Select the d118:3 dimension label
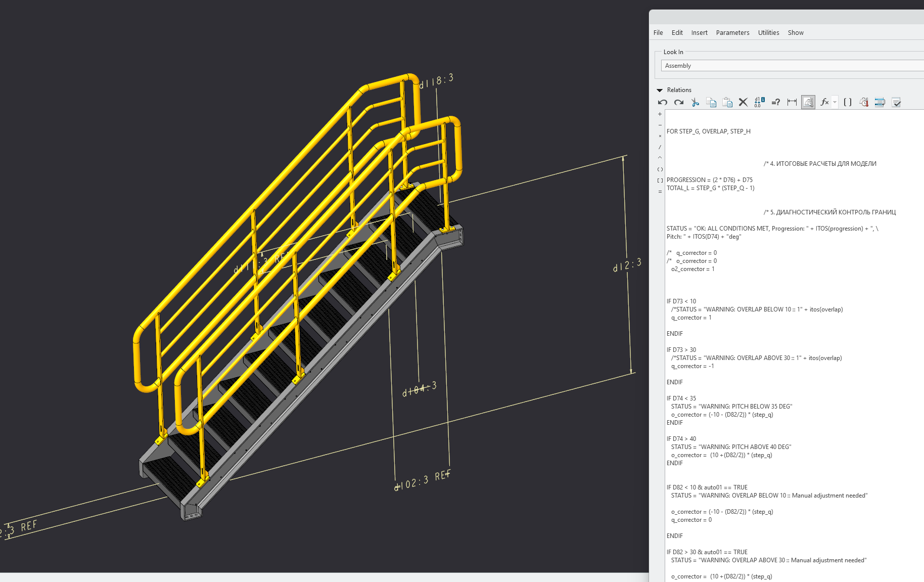The width and height of the screenshot is (924, 582). point(437,81)
